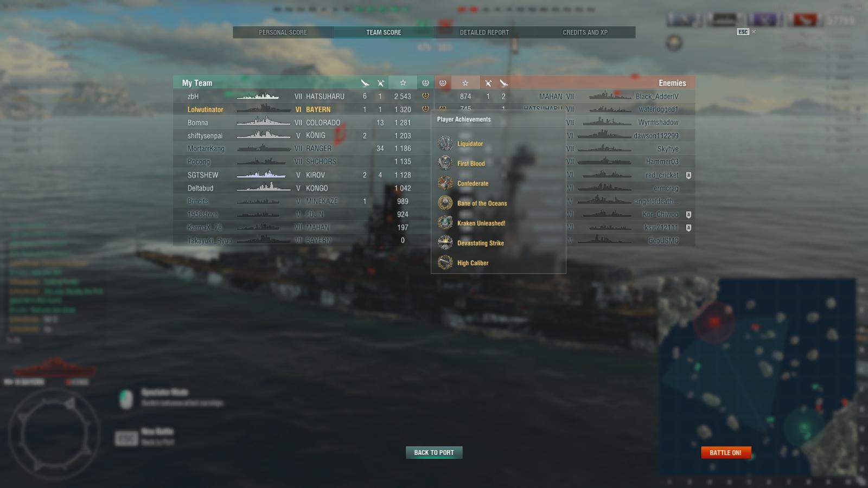The image size is (868, 488).
Task: Open the Personal Score tab
Action: 283,33
